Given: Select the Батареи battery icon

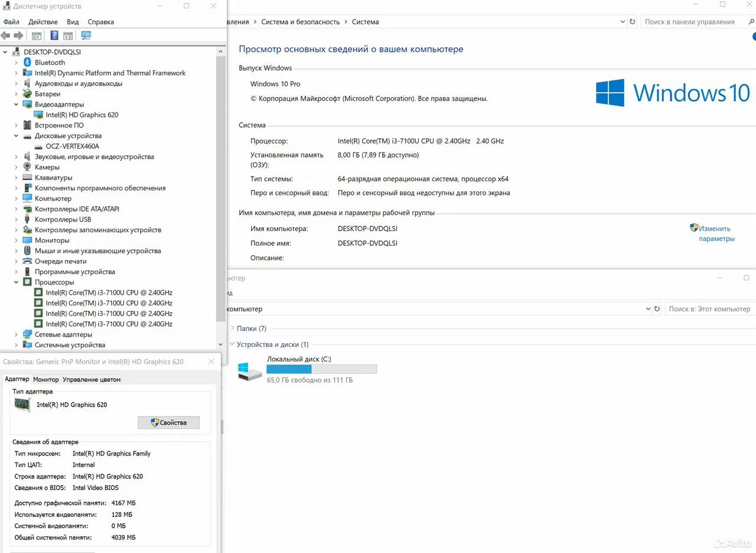Looking at the screenshot, I should click(x=27, y=94).
